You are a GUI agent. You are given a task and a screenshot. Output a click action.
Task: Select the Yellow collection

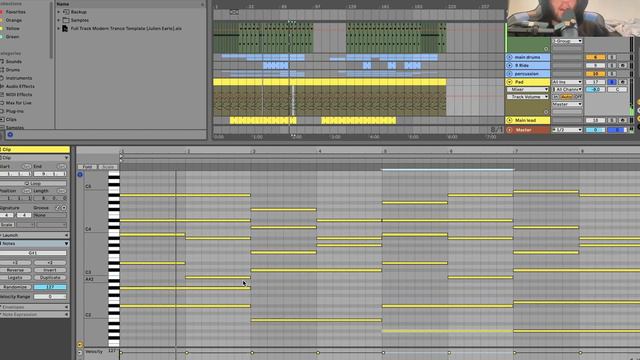(x=13, y=29)
